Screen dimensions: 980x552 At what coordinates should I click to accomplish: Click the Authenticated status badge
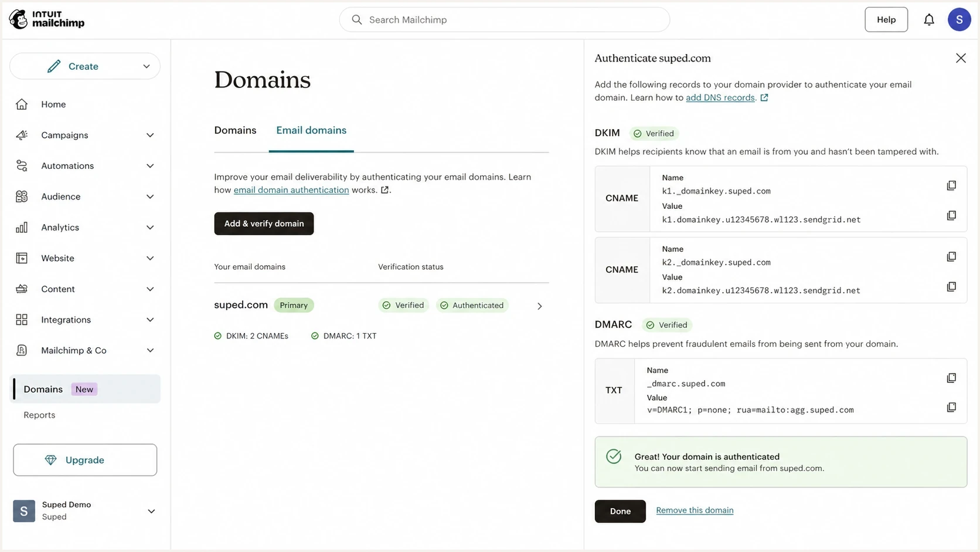click(x=472, y=305)
